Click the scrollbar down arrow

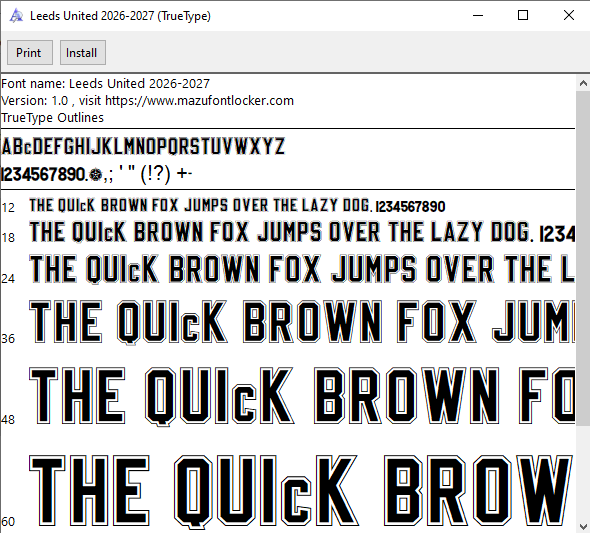point(583,526)
